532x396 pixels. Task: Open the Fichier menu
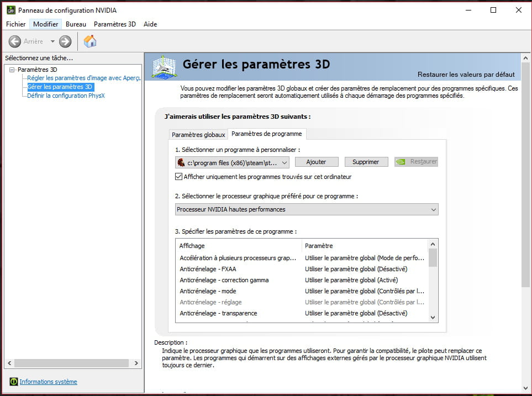[x=16, y=24]
